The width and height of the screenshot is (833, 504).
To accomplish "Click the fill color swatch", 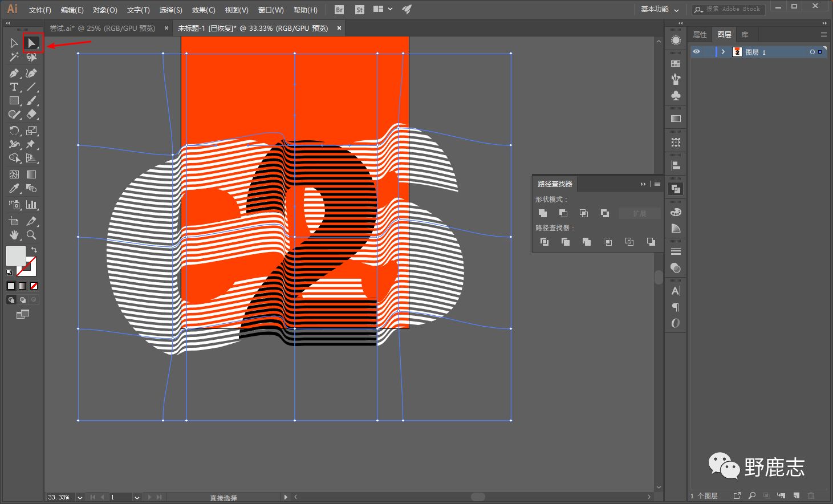I will tap(15, 255).
